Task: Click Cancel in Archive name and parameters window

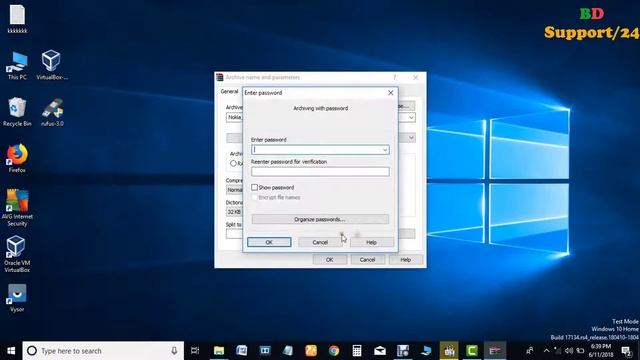Action: click(x=367, y=260)
